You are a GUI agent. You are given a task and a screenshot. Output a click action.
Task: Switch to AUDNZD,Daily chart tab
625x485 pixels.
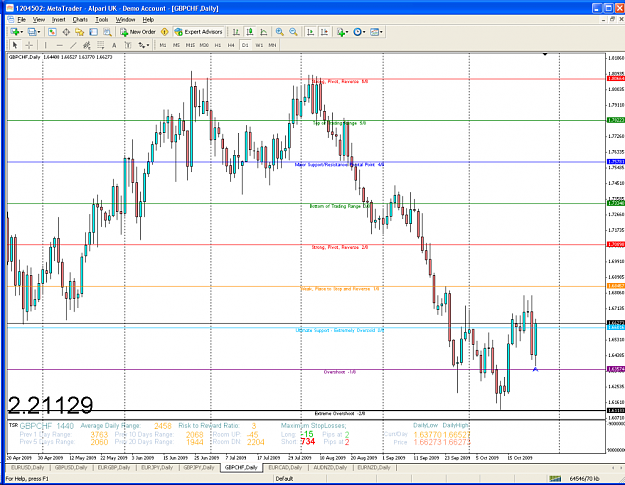tap(330, 467)
